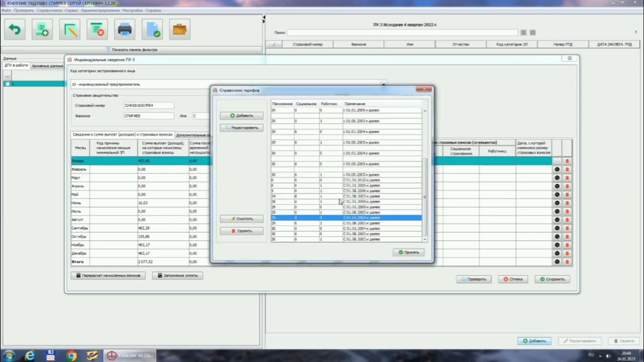This screenshot has height=362, width=644.
Task: Open the insured person category dropdown
Action: [x=383, y=84]
